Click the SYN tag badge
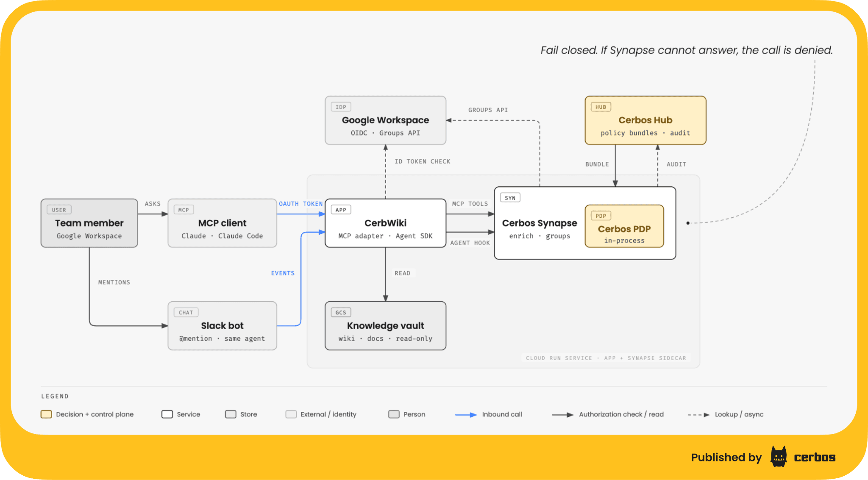 coord(510,198)
